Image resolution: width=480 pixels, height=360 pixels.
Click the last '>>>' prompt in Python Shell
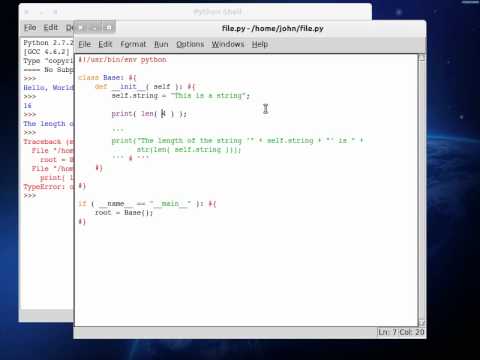coord(30,196)
